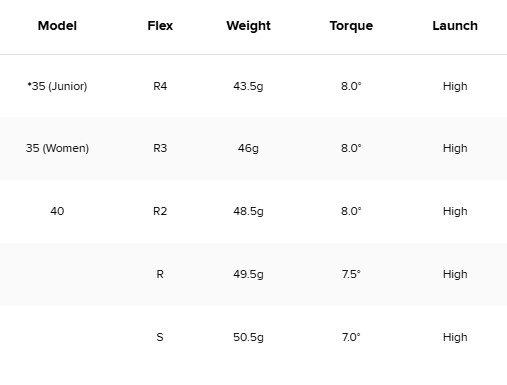Click the 7.0° torque cell

pyautogui.click(x=351, y=337)
